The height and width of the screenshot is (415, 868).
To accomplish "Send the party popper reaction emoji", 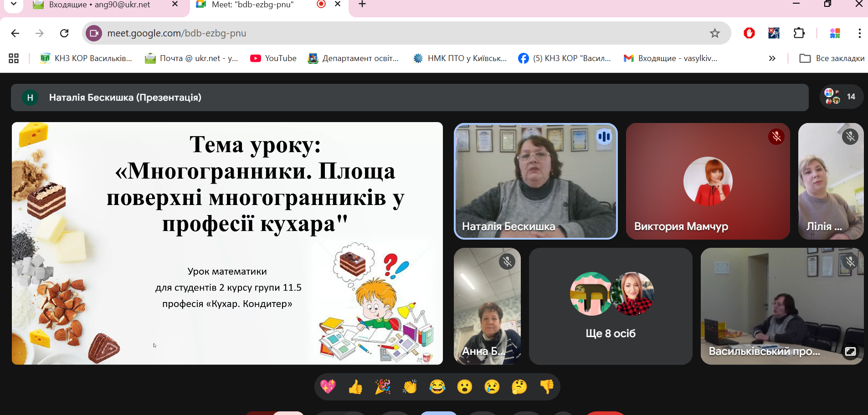I will [383, 387].
